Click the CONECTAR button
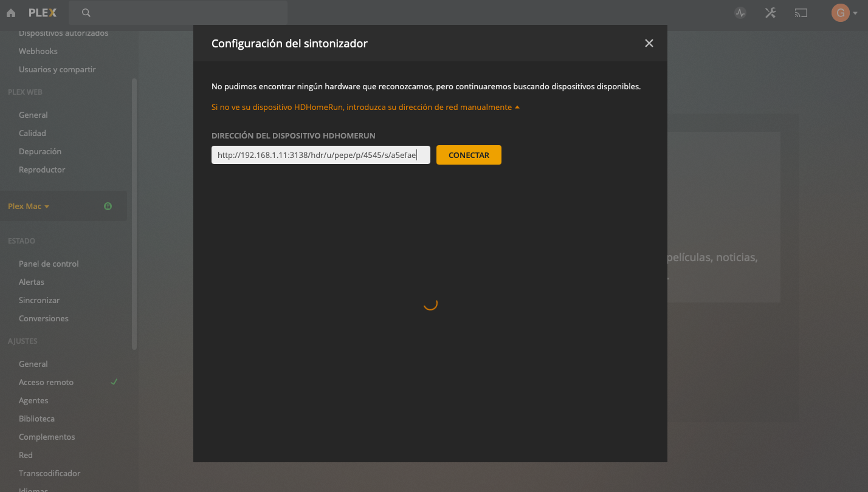This screenshot has width=868, height=492. [x=469, y=155]
